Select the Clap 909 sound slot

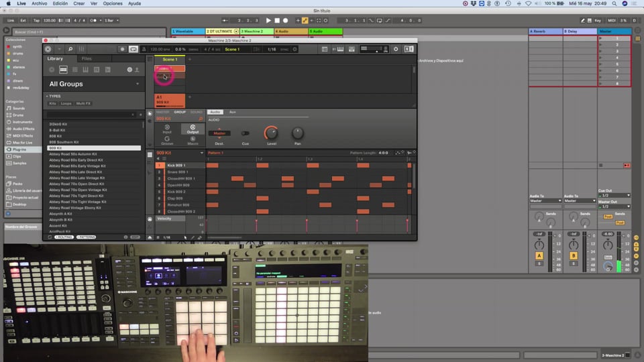(x=180, y=198)
